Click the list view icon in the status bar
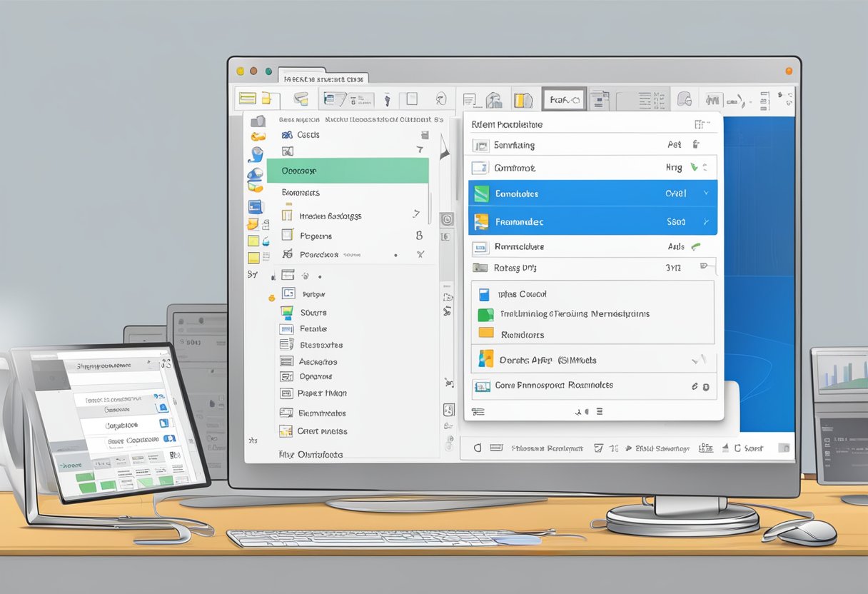The image size is (868, 594). coord(495,448)
